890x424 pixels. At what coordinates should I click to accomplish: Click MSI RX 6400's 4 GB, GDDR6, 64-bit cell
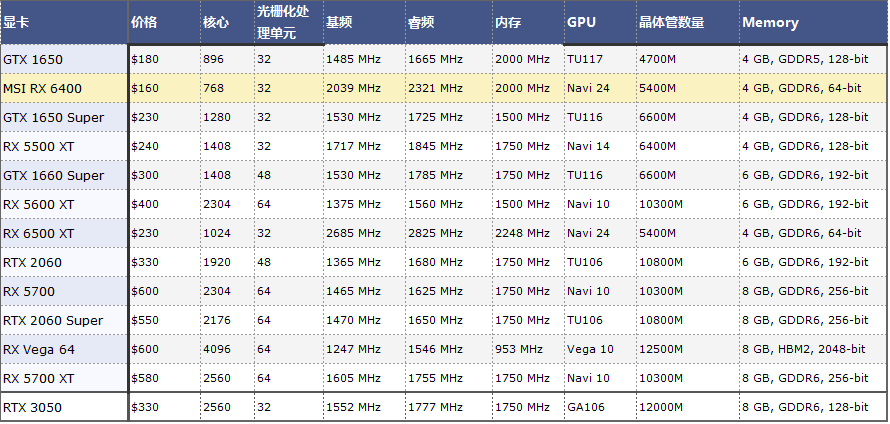[x=813, y=89]
